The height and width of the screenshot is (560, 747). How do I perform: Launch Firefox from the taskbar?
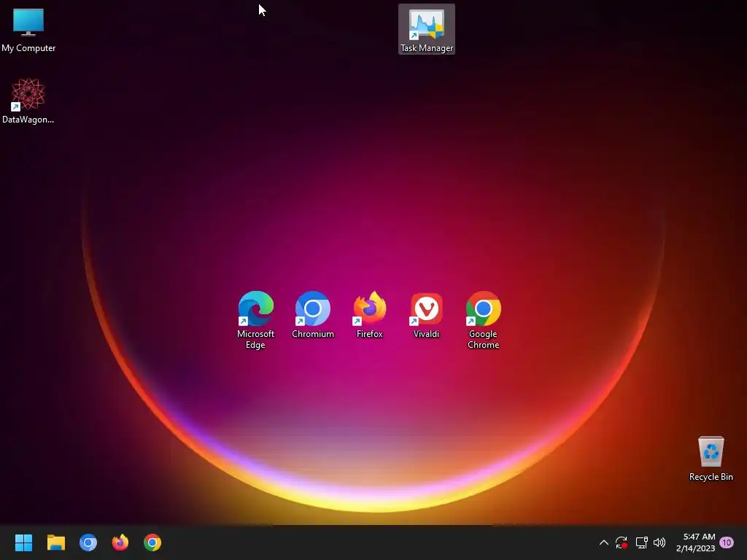pyautogui.click(x=120, y=542)
